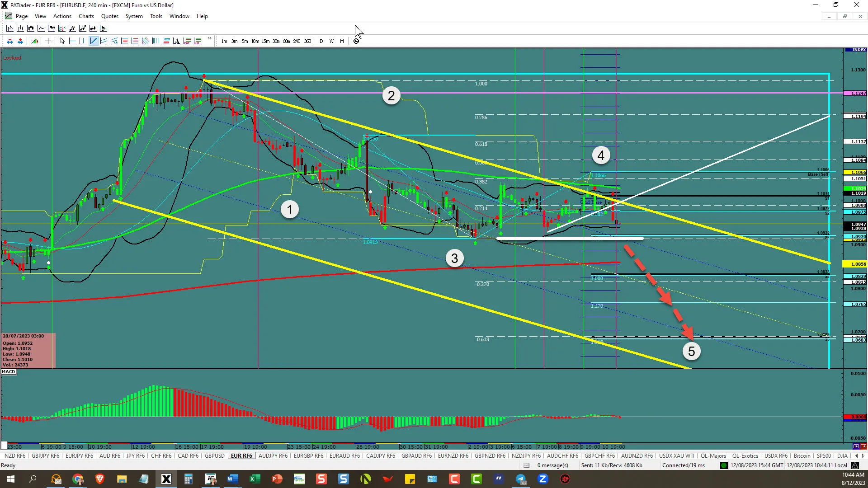Select the Fibonacci retracement tool
Viewport: 868px width, 488px height.
point(124,41)
